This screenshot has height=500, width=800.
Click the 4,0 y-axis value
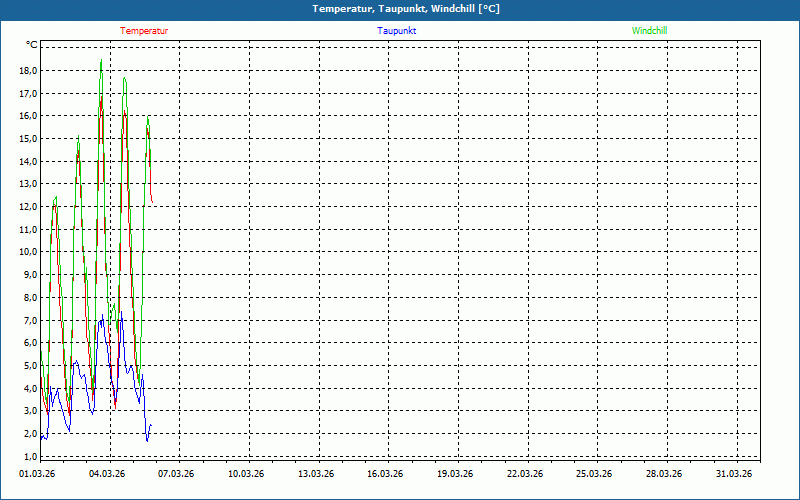31,388
